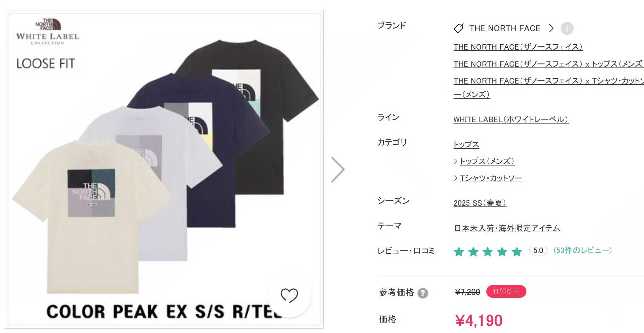
Task: Open North Face x トップス(メンズ) link
Action: pyautogui.click(x=549, y=64)
